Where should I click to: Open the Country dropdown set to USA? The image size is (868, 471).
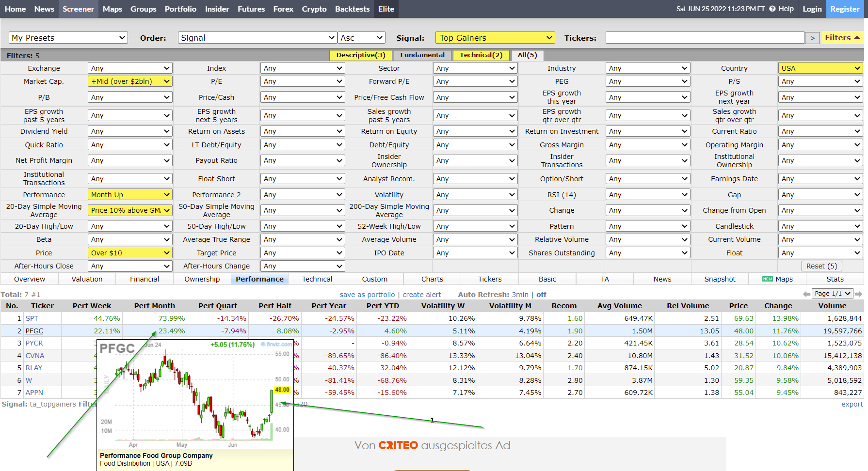820,68
